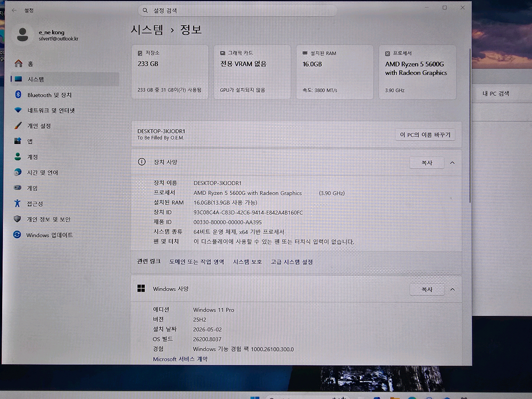Image resolution: width=532 pixels, height=399 pixels.
Task: Click the 저장소 233 GB card
Action: [170, 72]
